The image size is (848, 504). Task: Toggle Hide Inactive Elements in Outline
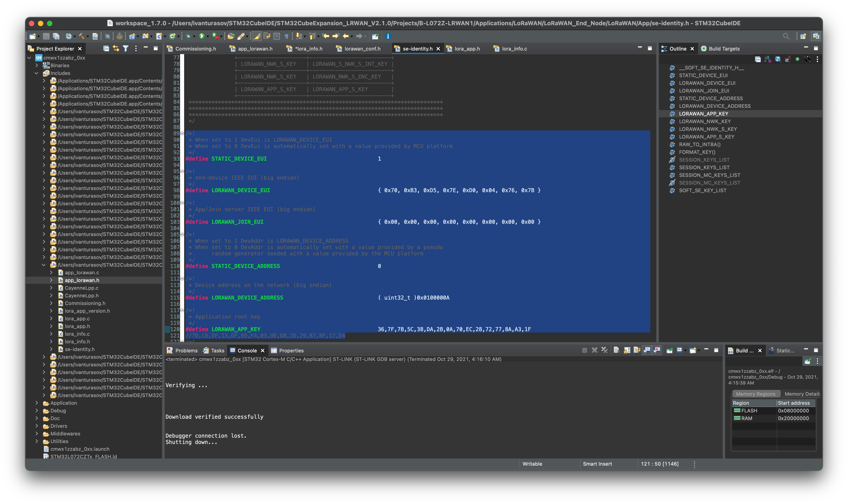click(807, 59)
